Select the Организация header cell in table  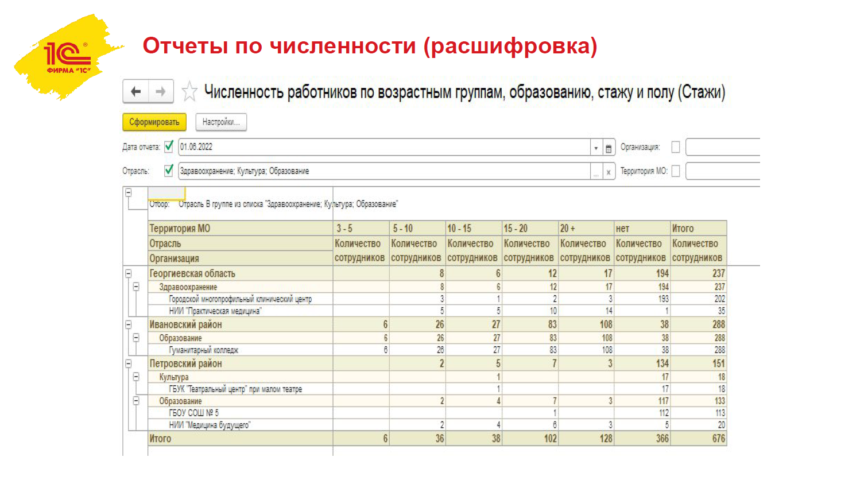pos(241,258)
